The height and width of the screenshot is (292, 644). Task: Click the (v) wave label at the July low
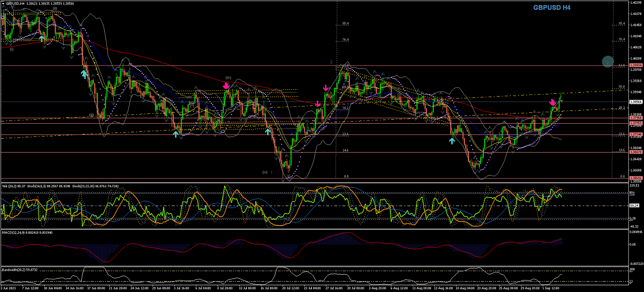(x=265, y=172)
